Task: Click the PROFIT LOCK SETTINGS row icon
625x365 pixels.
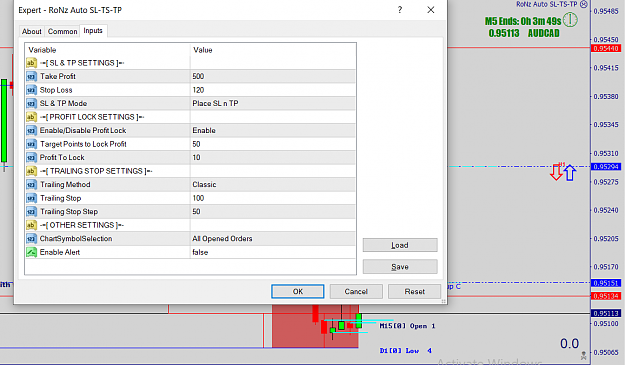Action: tap(31, 117)
